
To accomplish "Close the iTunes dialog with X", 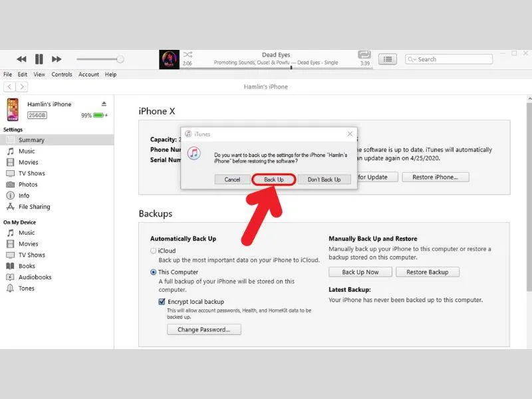I will [350, 134].
